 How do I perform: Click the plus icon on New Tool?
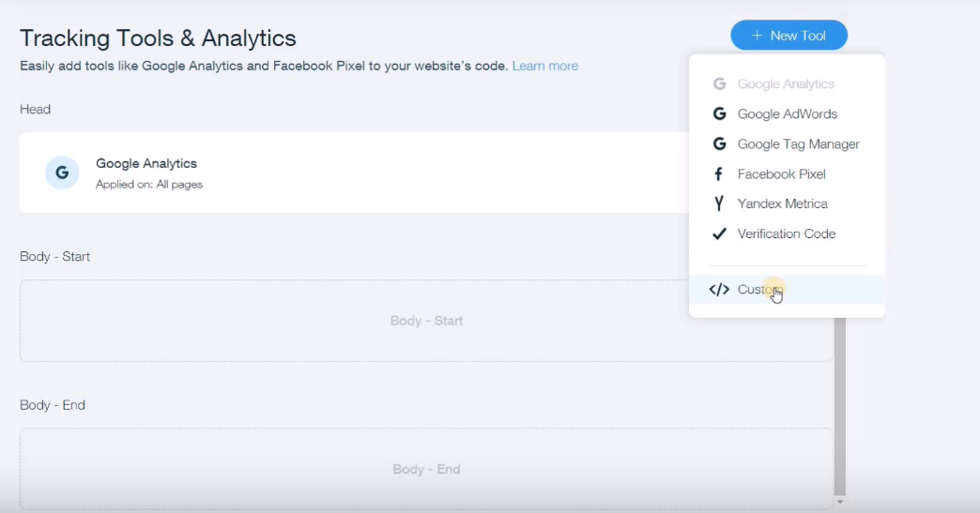coord(758,36)
